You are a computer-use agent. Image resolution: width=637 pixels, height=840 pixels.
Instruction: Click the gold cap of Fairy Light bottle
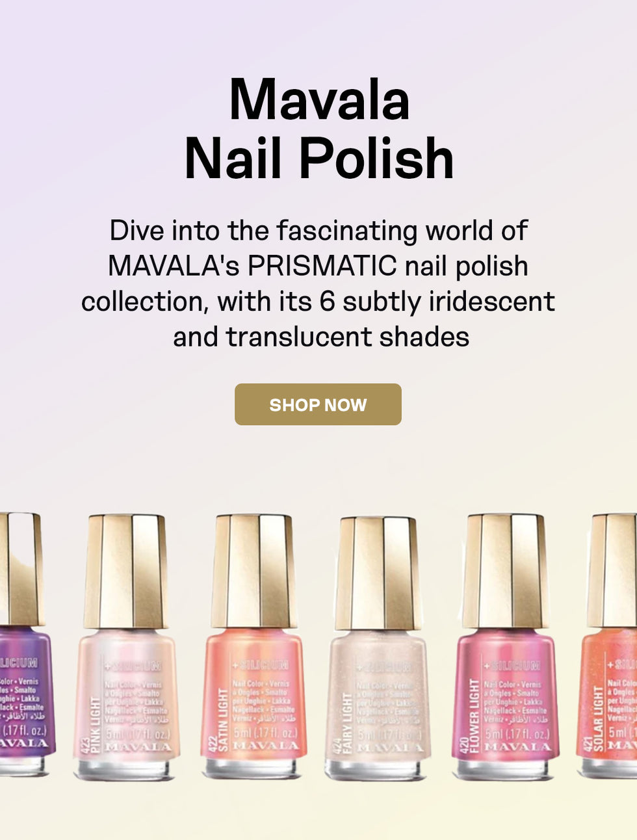(x=378, y=573)
